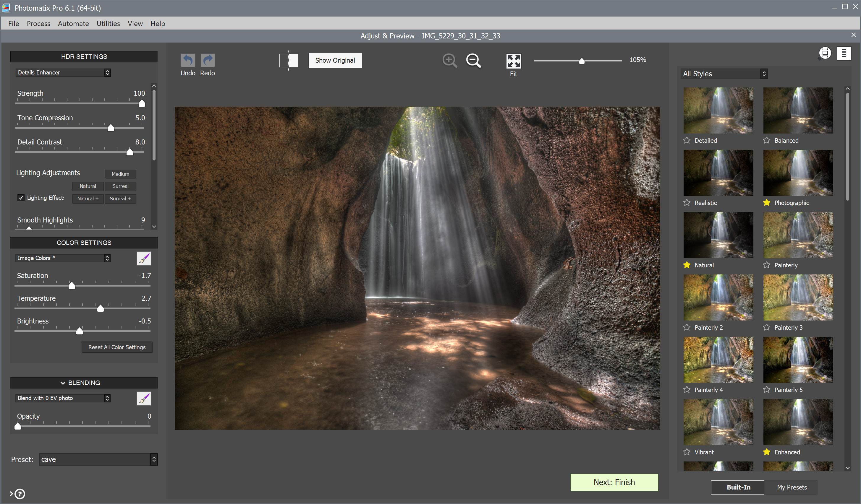861x504 pixels.
Task: Click the blending brush icon beside Blend dropdown
Action: [144, 399]
